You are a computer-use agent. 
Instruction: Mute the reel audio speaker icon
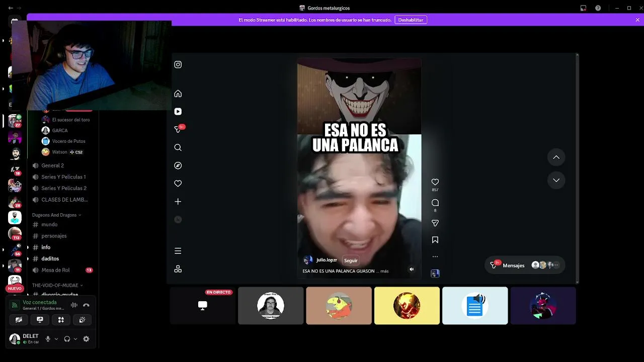412,269
